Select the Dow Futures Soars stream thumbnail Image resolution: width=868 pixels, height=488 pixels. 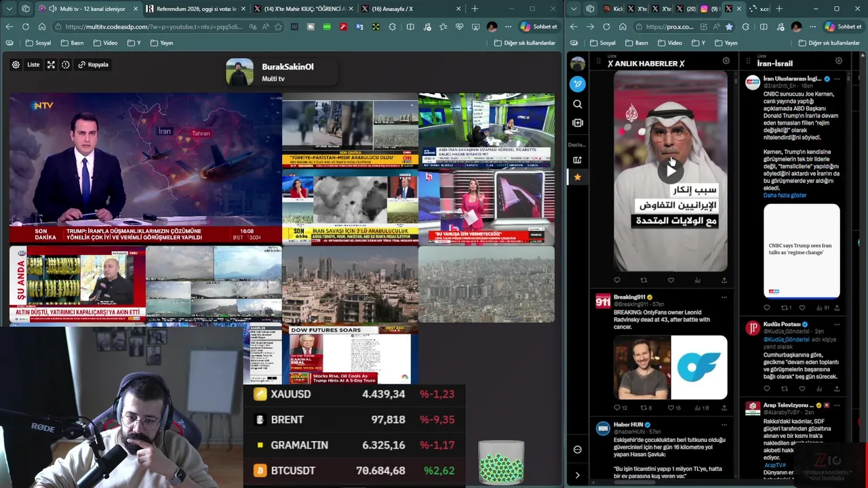[349, 355]
